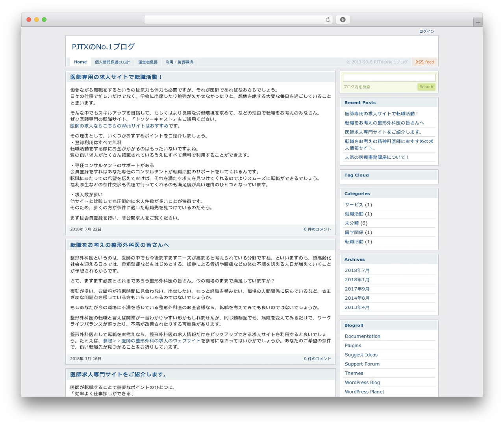504x427 pixels.
Task: Visit the Themes blogroll link
Action: 354,373
